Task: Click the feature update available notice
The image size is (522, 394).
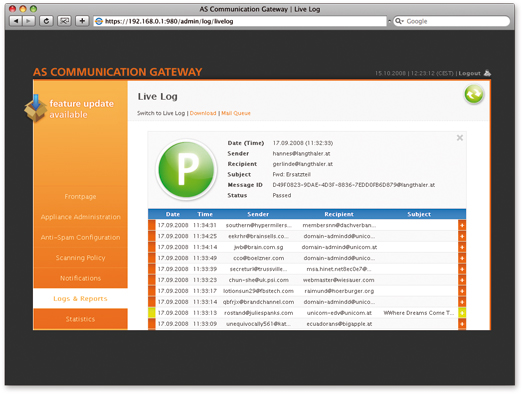Action: click(x=82, y=109)
